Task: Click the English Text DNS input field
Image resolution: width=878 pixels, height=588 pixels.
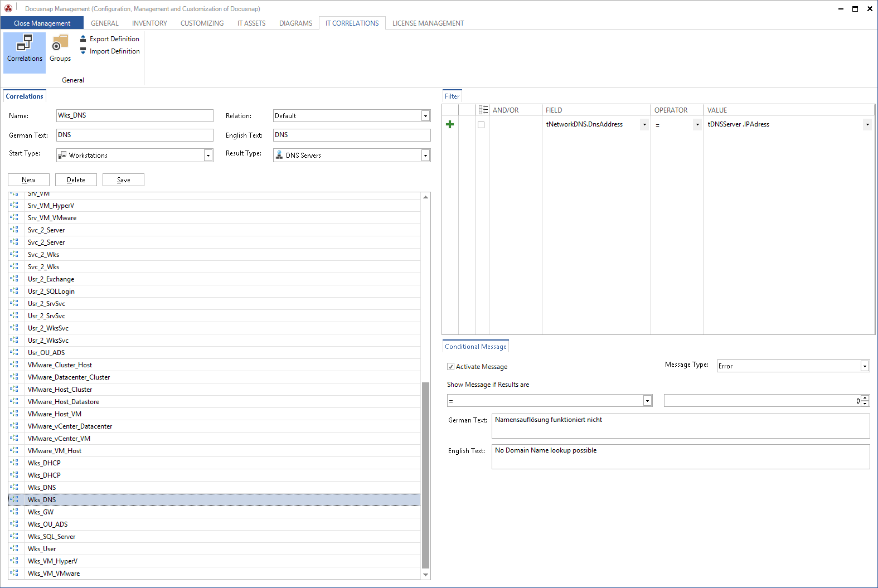Action: (x=352, y=135)
